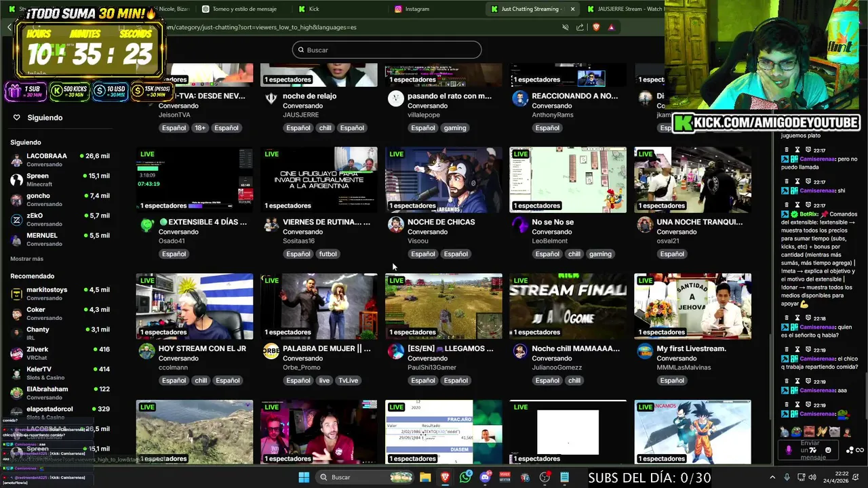Open markitostoys recommended channel
This screenshot has height=488, width=868.
coord(60,293)
